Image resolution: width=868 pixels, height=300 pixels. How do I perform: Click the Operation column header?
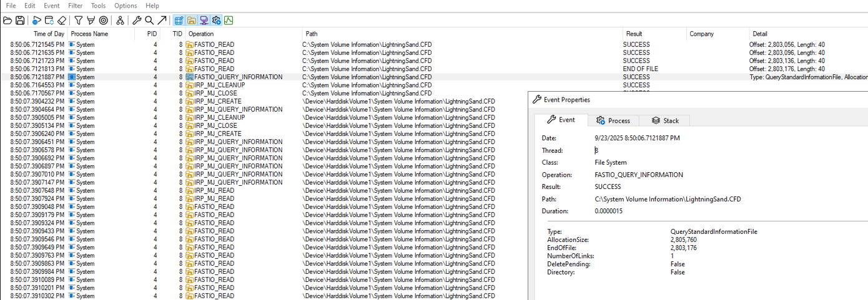[x=201, y=34]
